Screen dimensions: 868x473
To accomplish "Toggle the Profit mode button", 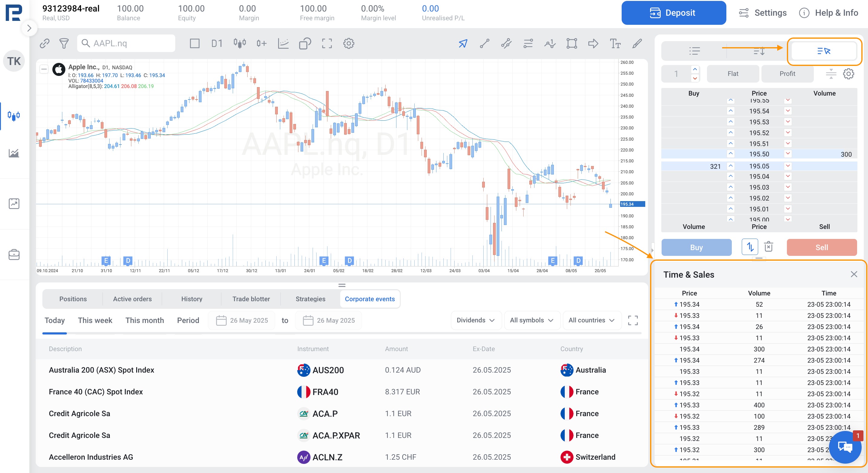I will 787,74.
